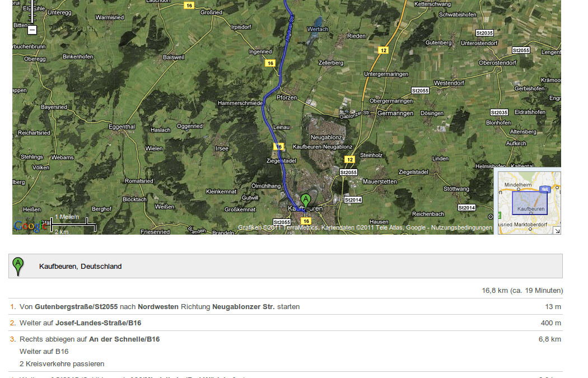This screenshot has width=588, height=378.
Task: Click the Stöttwang label on the map
Action: 456,189
